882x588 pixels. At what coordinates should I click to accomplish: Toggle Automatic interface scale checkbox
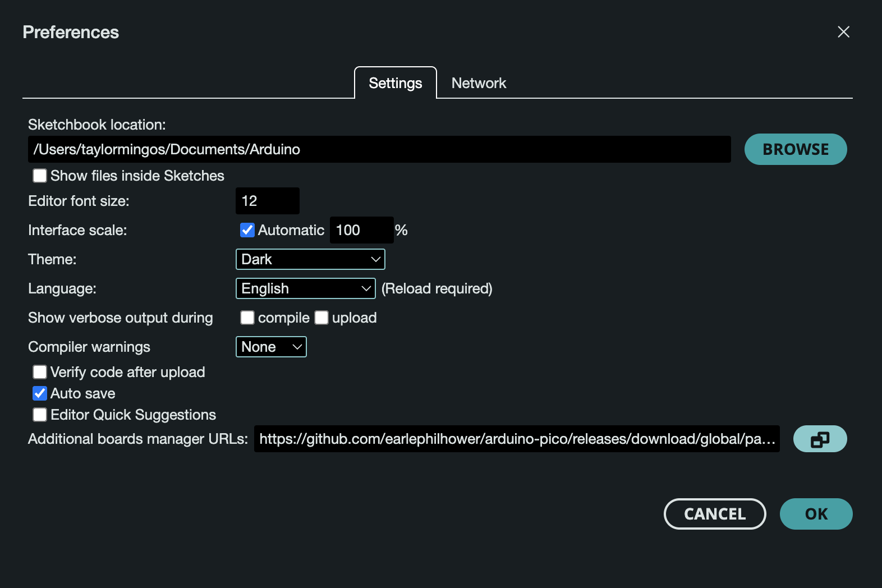(x=247, y=230)
